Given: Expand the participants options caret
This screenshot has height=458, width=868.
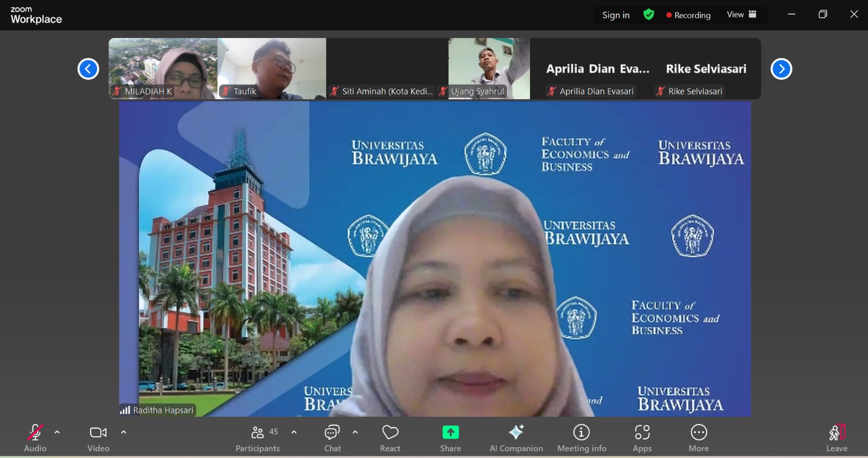Looking at the screenshot, I should coord(294,432).
